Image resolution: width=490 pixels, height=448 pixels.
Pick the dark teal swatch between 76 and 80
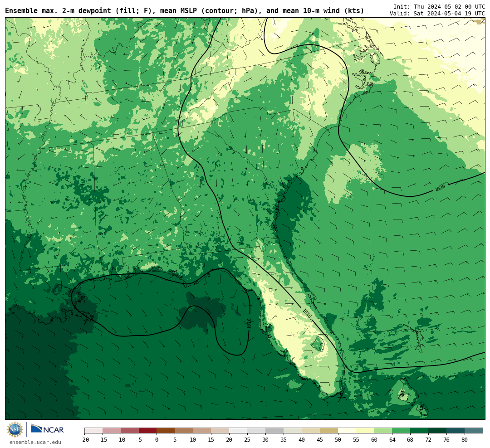[x=456, y=431]
